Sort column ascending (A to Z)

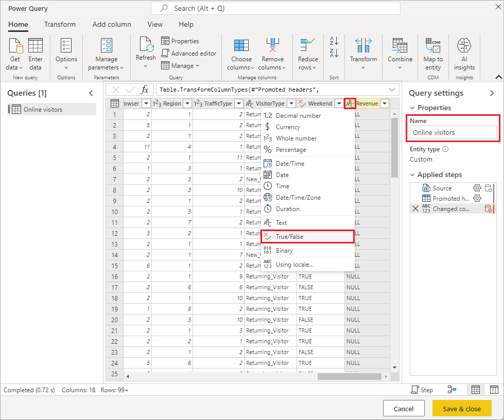point(334,41)
